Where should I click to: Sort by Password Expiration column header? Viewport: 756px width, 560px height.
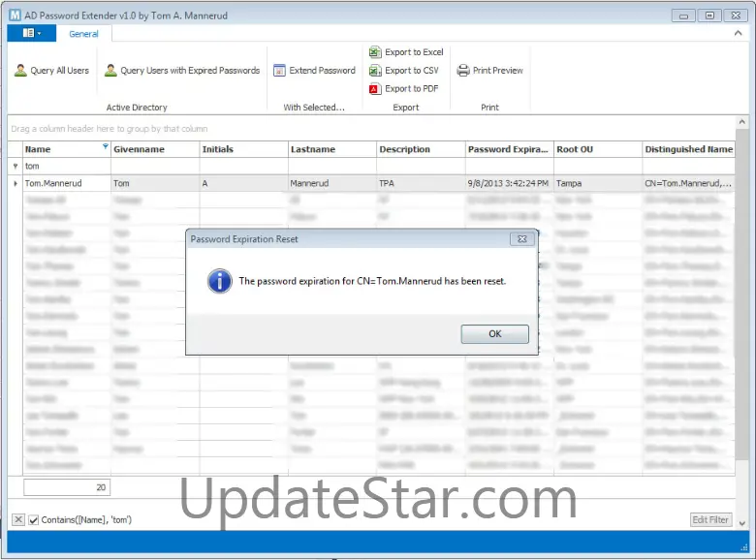click(x=510, y=149)
